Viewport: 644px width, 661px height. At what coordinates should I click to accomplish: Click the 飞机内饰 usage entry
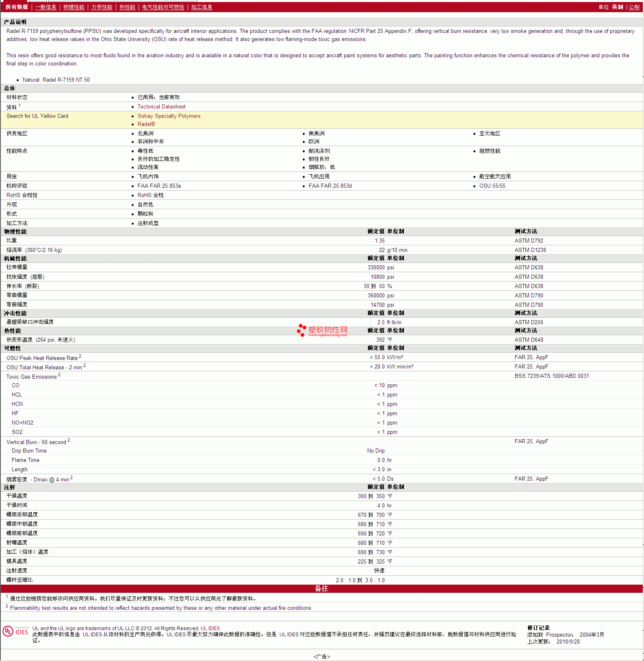point(148,176)
